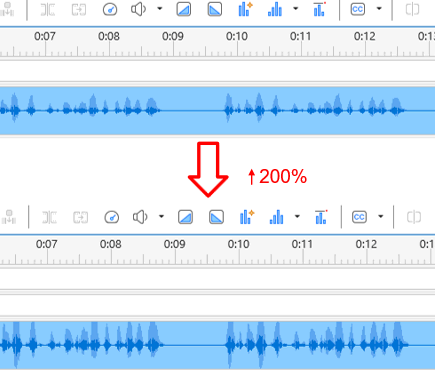Click the 0:08 mark on the upper timeline ruler
The height and width of the screenshot is (370, 435).
109,36
